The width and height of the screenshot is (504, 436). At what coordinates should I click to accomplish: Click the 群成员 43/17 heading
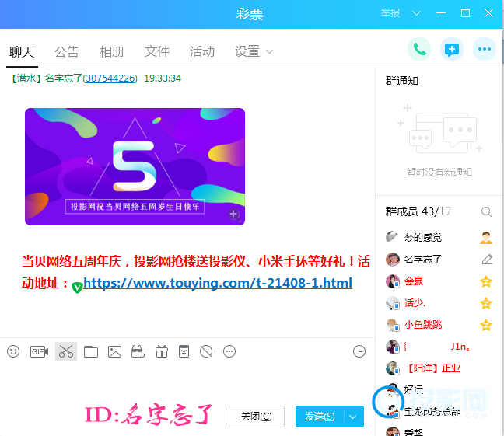418,211
